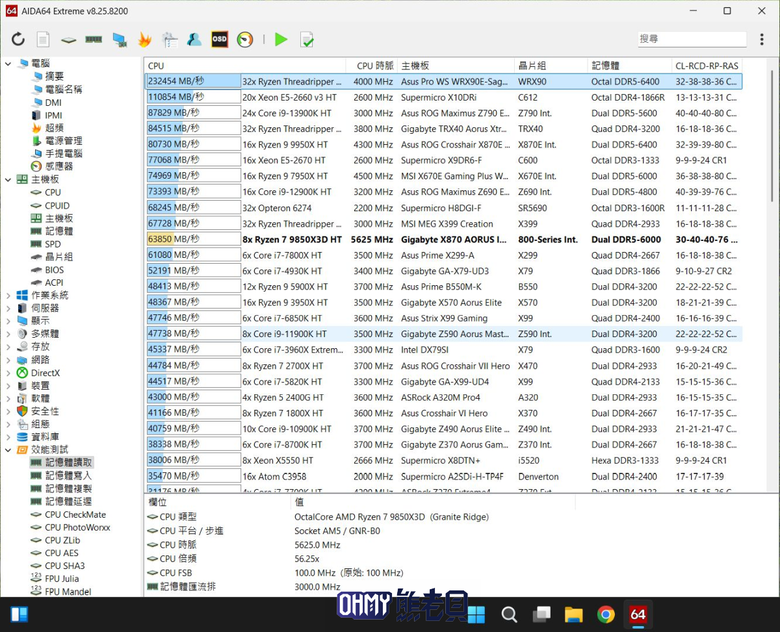Select BIOS tree item
This screenshot has height=632, width=780.
click(54, 270)
